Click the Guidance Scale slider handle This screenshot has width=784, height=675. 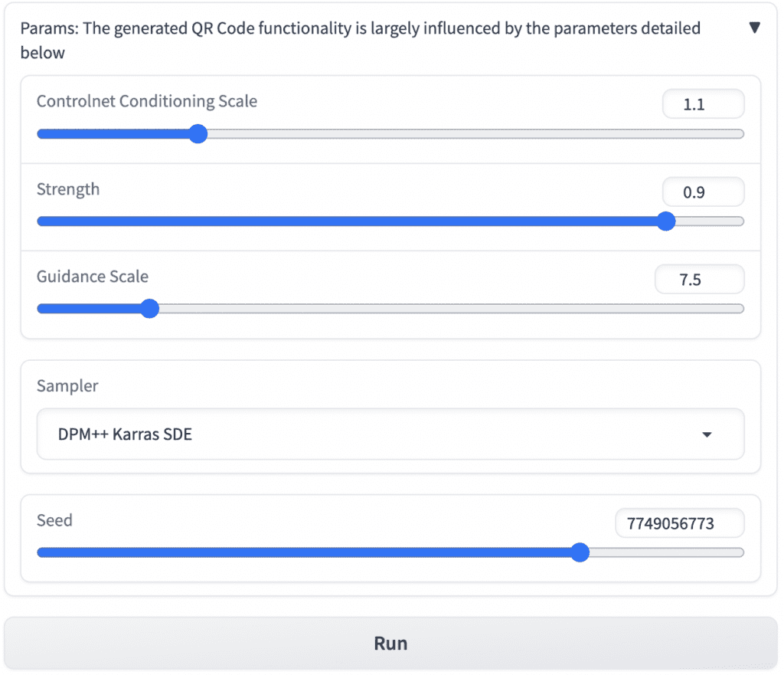149,309
